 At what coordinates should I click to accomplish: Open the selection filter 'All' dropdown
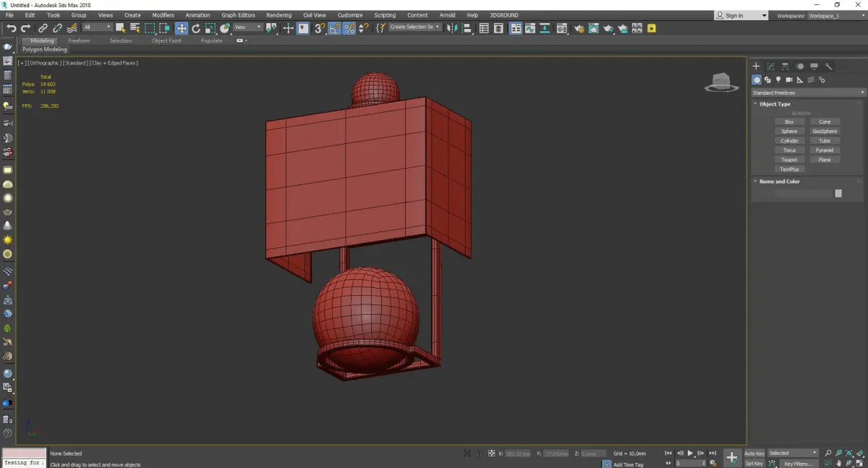97,27
